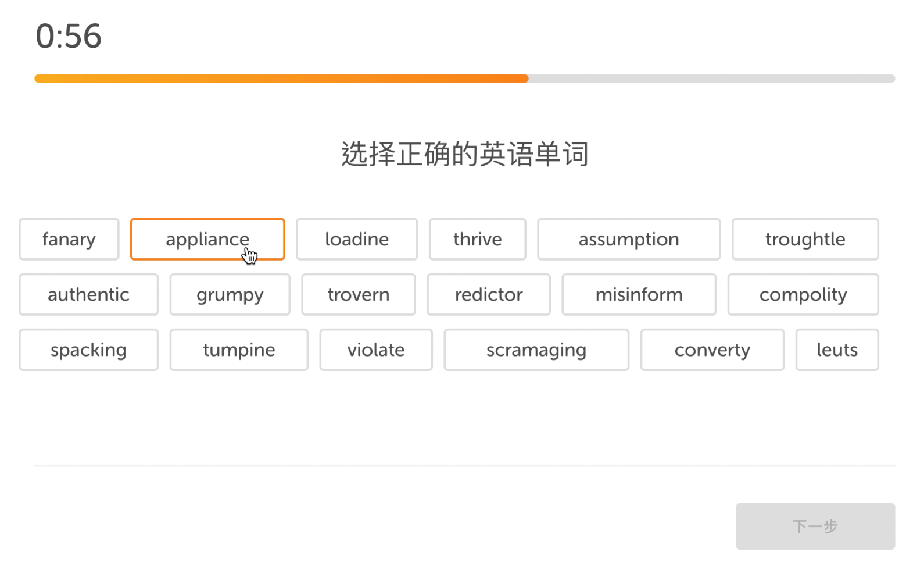Select the 'tumpine' word tile
The height and width of the screenshot is (563, 924).
(239, 350)
